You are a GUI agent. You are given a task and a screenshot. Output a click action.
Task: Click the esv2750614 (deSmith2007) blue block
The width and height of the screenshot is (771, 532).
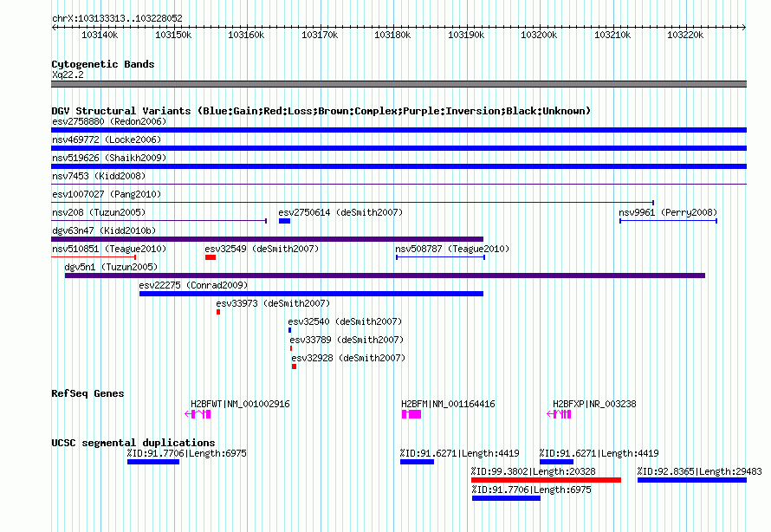(x=284, y=221)
